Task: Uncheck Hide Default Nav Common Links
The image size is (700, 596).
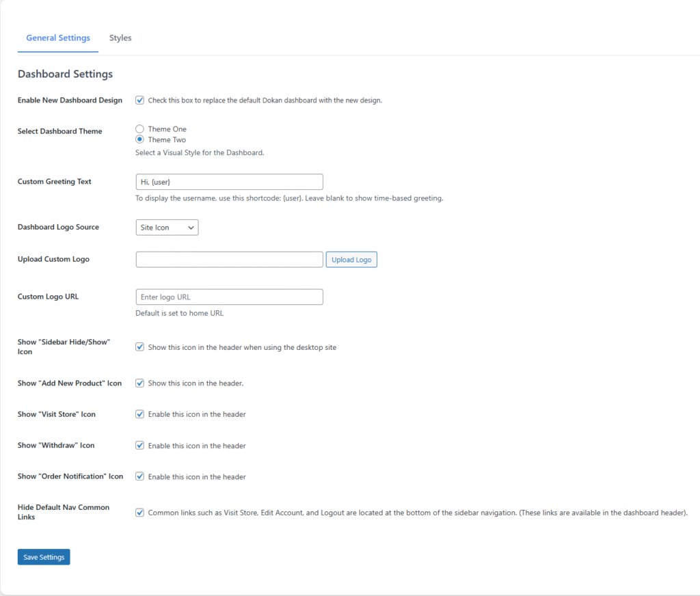Action: click(140, 513)
